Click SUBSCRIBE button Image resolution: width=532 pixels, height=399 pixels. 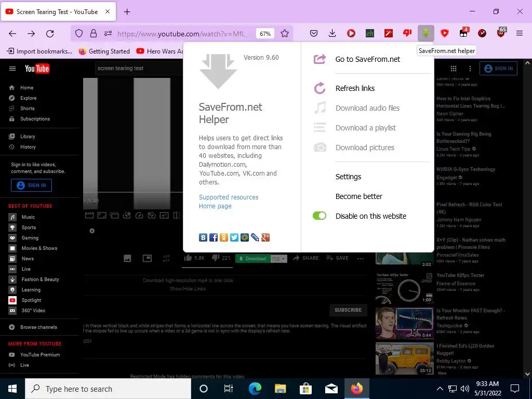(348, 310)
